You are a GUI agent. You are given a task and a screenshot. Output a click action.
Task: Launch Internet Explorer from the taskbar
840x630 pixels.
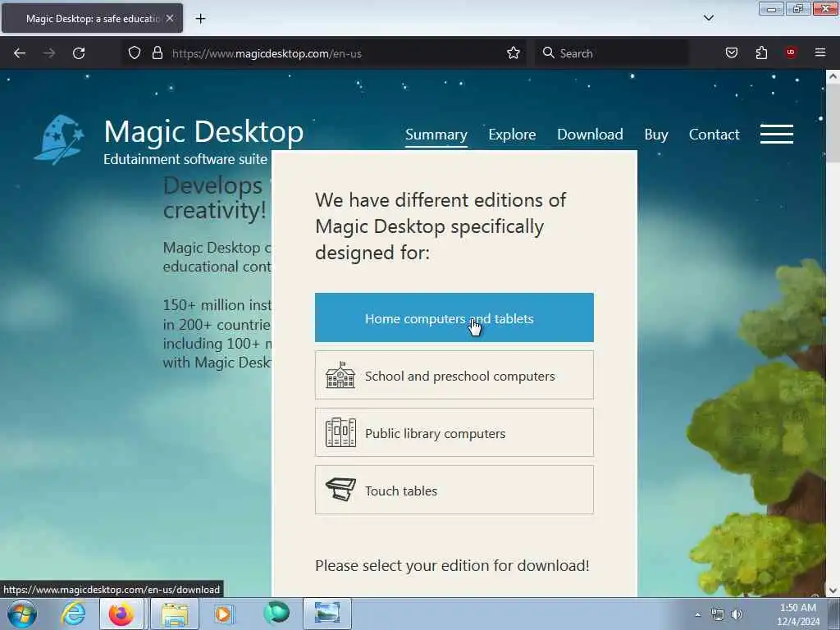(x=73, y=614)
